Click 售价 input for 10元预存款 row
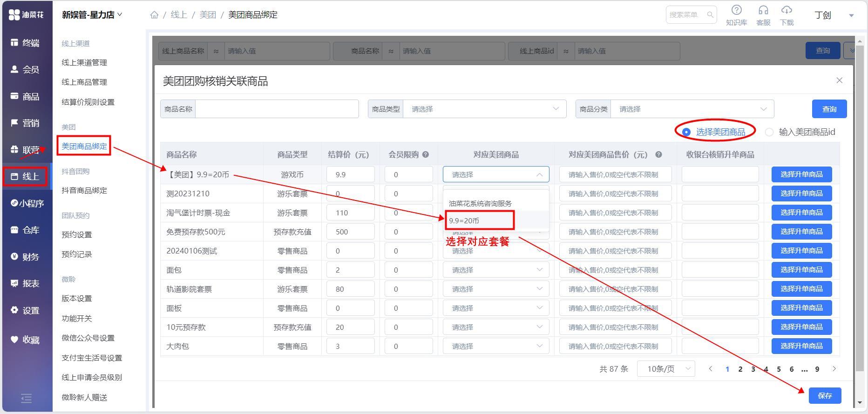868x414 pixels. 615,327
